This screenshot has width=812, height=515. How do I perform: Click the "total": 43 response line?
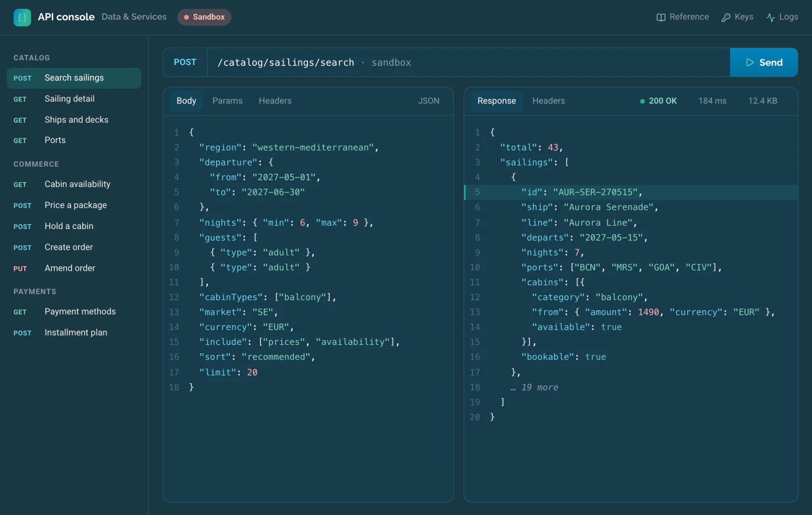click(531, 147)
